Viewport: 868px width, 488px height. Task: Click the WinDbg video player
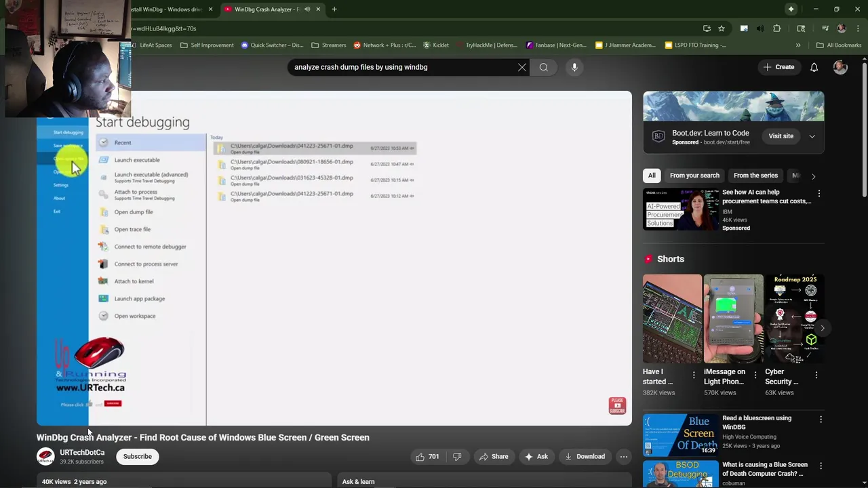(x=334, y=258)
